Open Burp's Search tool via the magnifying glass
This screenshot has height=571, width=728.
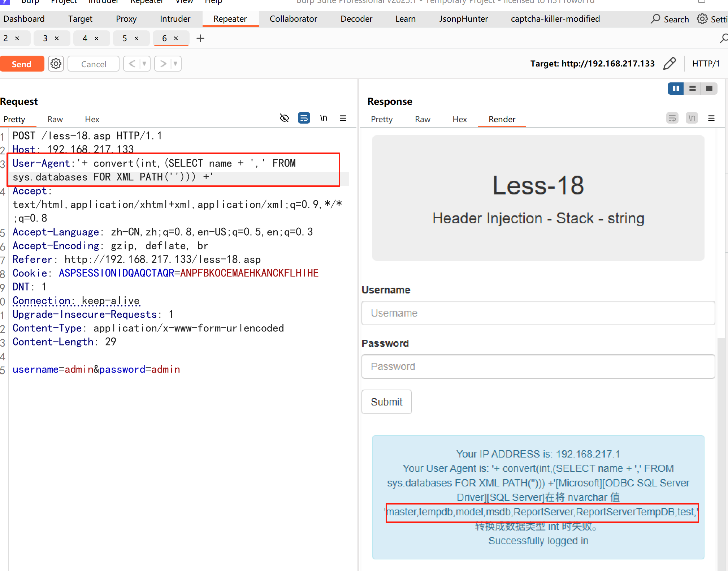pyautogui.click(x=655, y=19)
